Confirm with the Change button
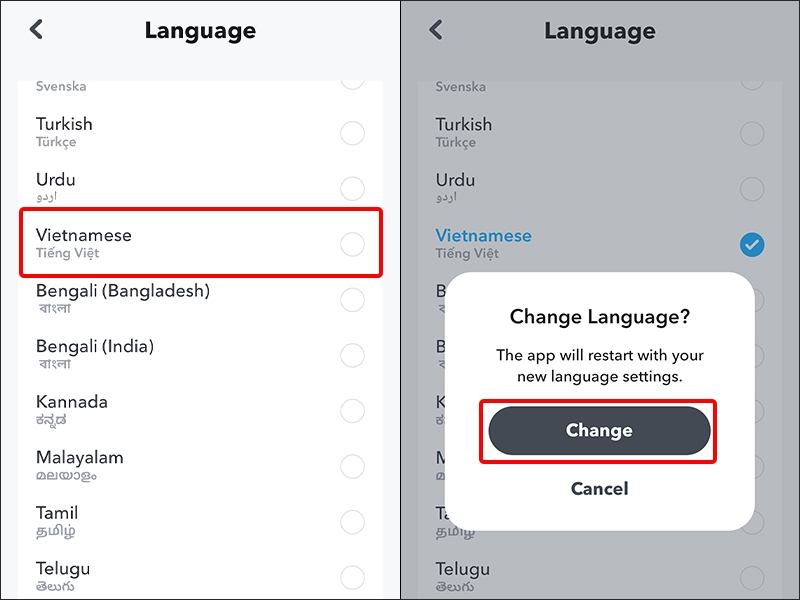800x600 pixels. coord(598,430)
